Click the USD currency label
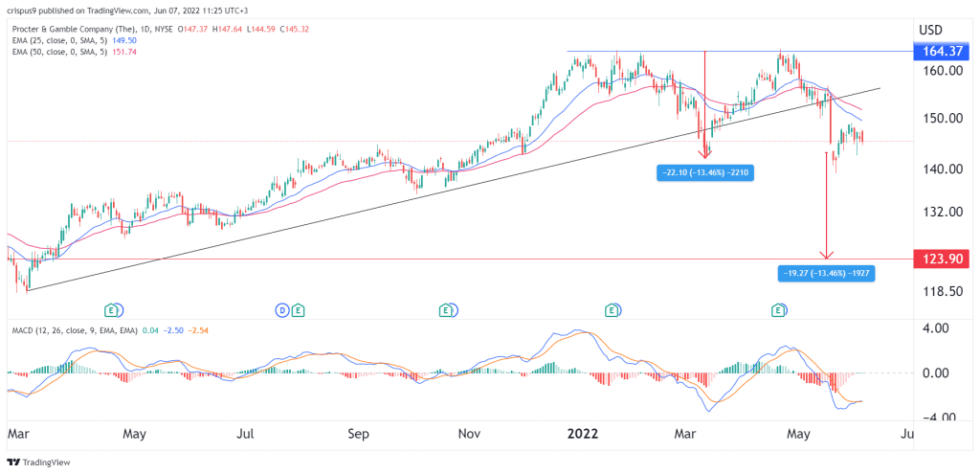980x474 pixels. (x=932, y=30)
